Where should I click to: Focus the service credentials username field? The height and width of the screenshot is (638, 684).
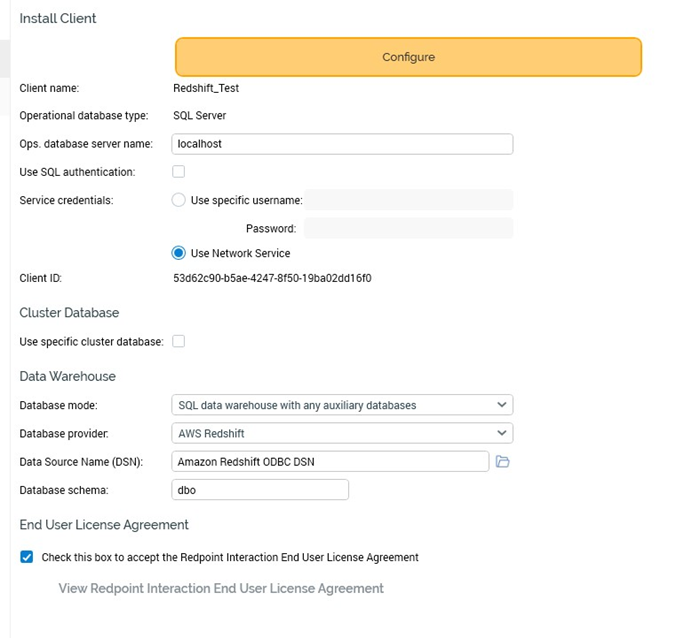pos(408,200)
